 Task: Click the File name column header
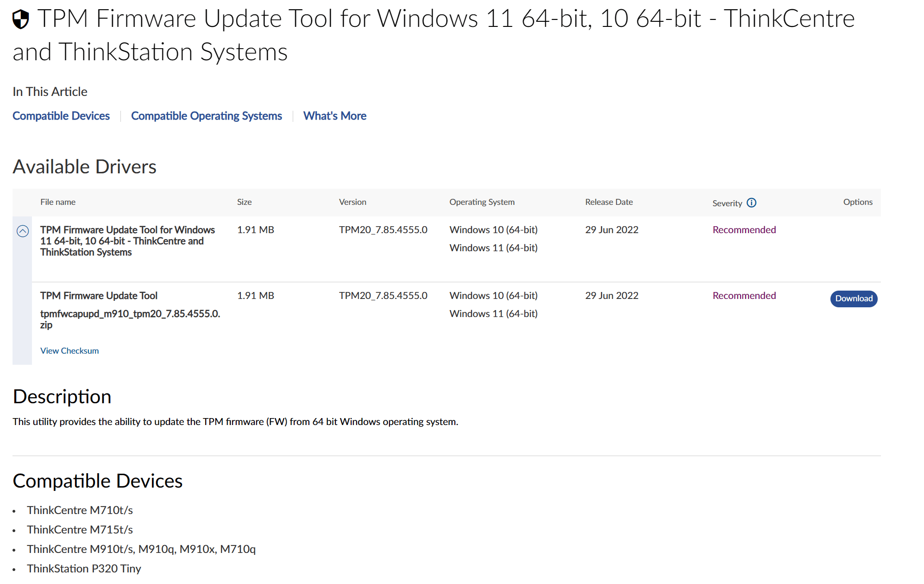(58, 202)
